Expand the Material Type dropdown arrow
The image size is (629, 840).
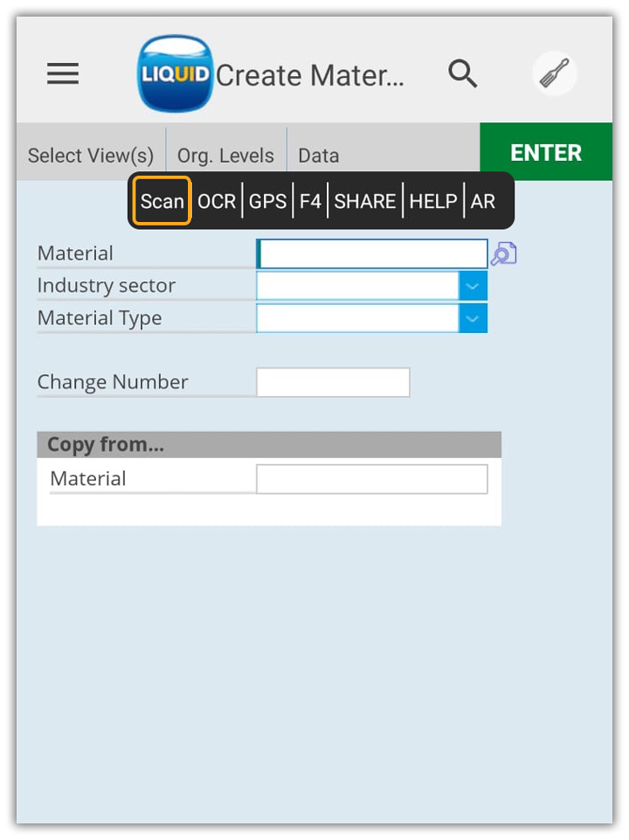point(473,318)
